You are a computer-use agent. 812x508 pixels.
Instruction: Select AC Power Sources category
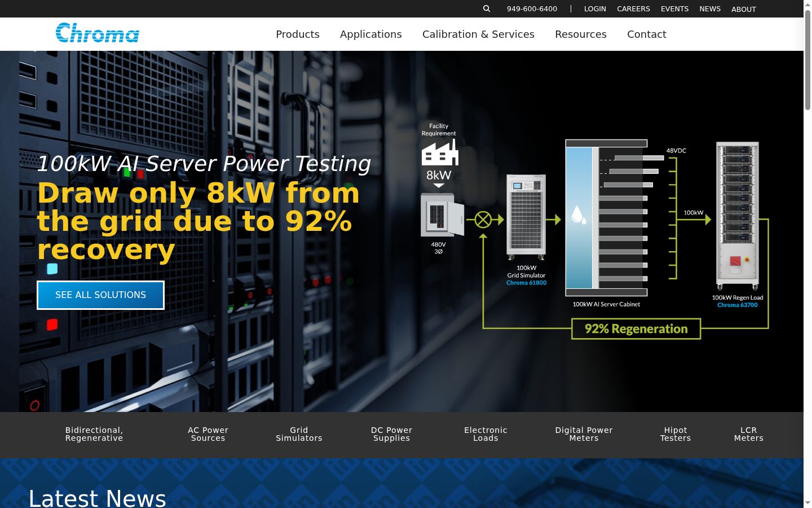[x=208, y=434]
